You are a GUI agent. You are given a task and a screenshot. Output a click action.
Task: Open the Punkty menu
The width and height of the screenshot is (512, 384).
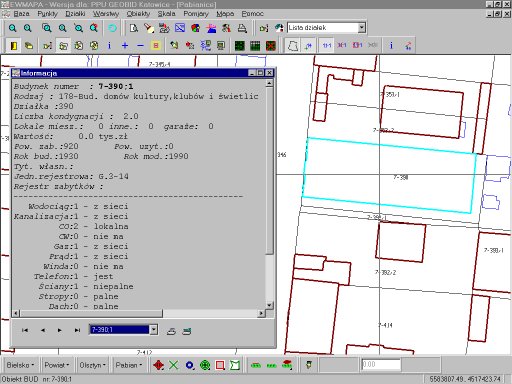[x=47, y=14]
